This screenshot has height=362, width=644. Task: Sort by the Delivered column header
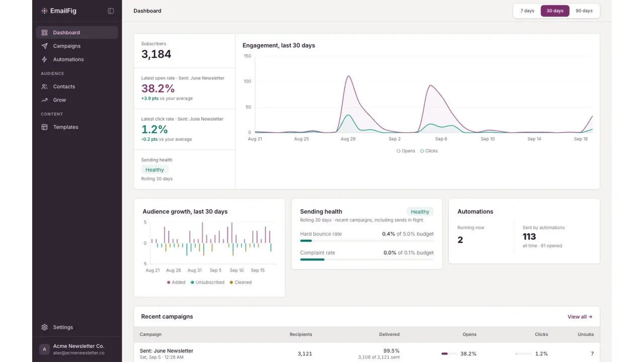pos(389,334)
